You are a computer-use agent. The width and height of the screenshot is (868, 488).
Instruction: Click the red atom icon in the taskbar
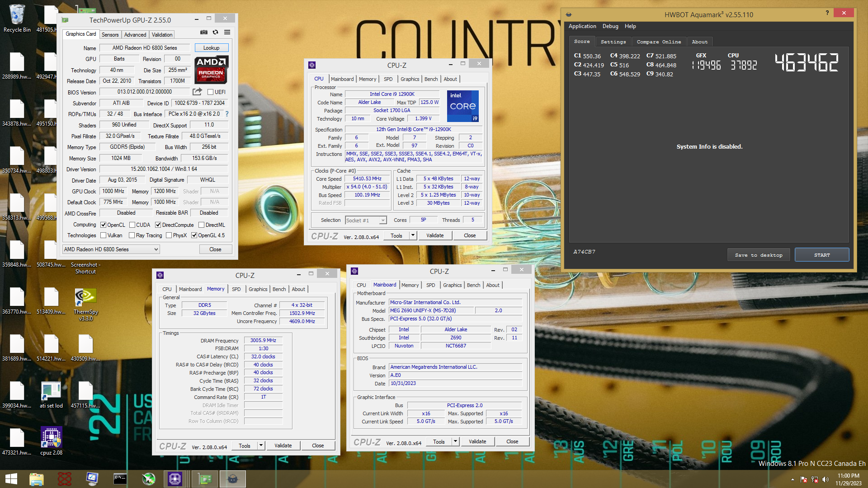point(65,479)
